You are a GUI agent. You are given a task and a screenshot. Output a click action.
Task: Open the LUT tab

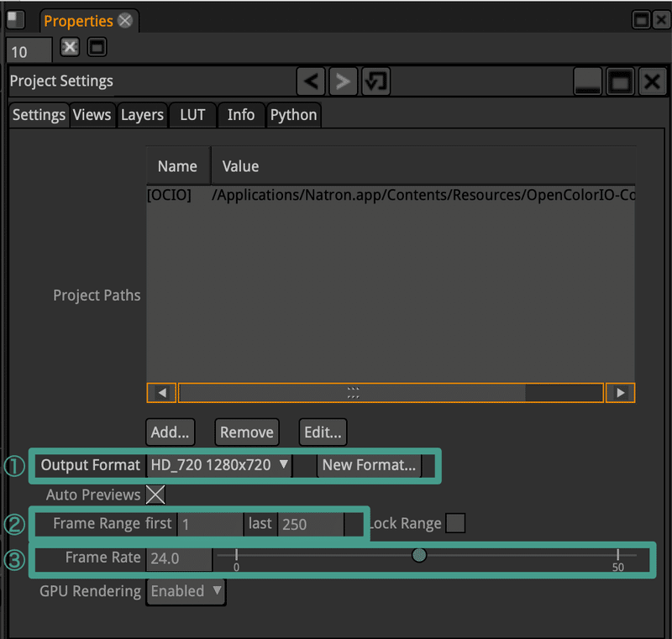click(192, 115)
